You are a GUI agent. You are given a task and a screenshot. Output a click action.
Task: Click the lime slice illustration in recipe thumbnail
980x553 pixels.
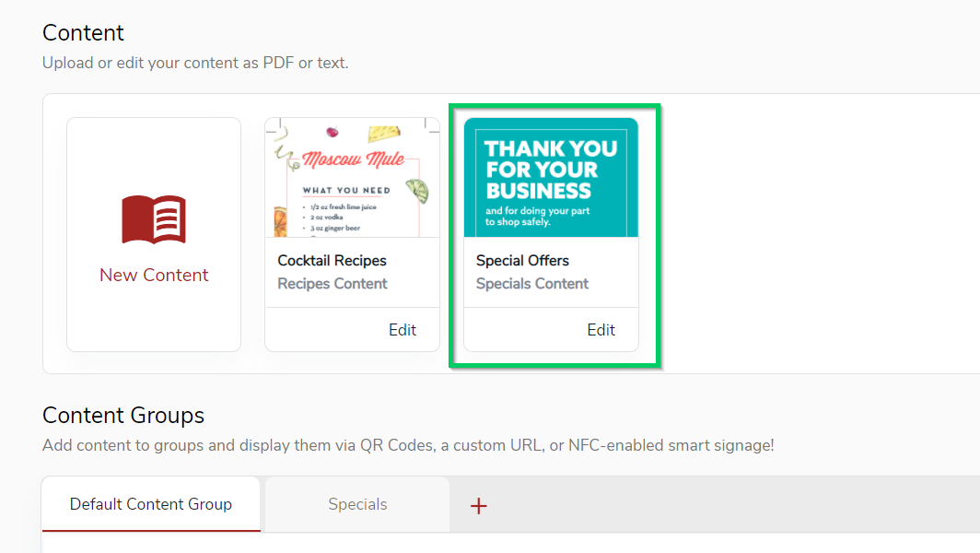click(x=417, y=191)
